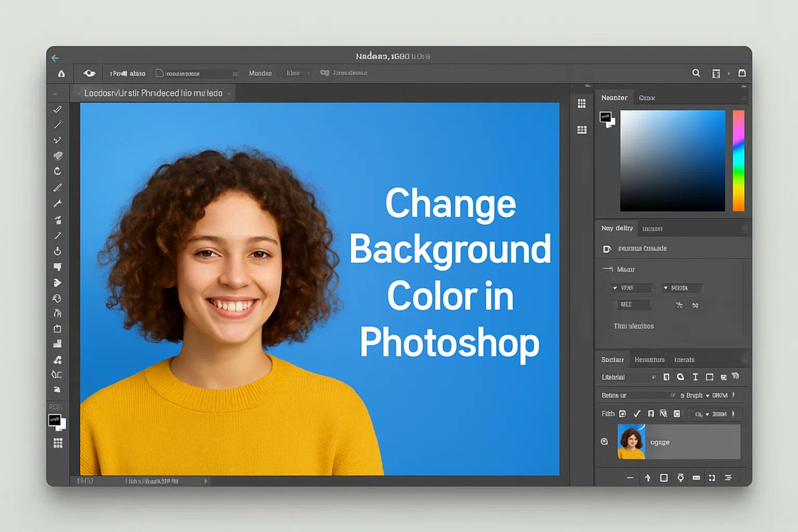Click the top tool in left toolbar

(58, 109)
